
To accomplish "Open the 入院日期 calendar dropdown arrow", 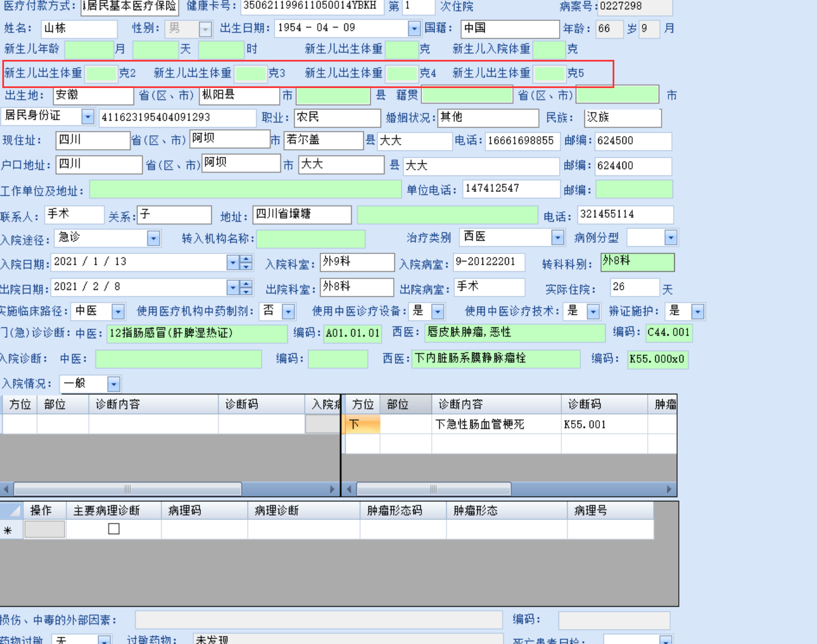I will pos(233,263).
